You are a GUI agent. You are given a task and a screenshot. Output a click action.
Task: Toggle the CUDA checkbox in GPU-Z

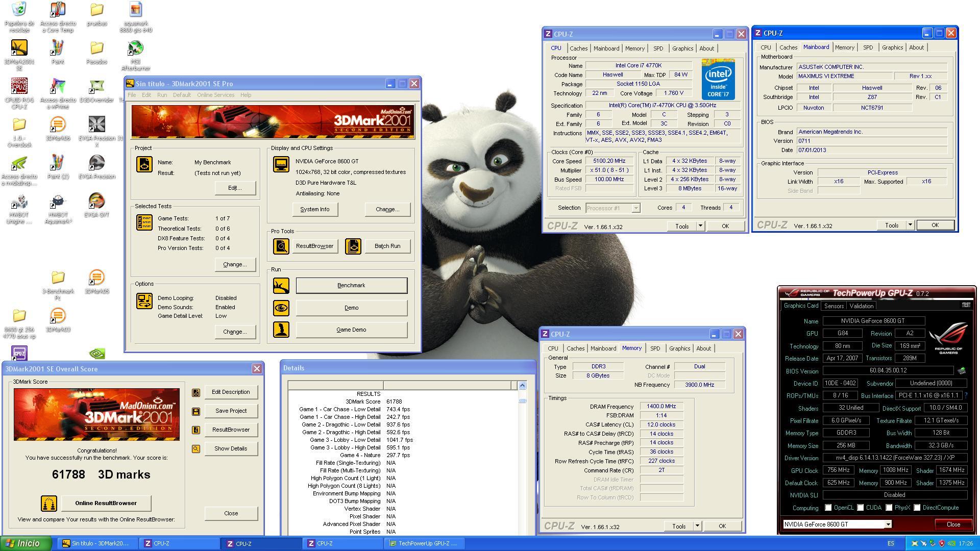(861, 508)
